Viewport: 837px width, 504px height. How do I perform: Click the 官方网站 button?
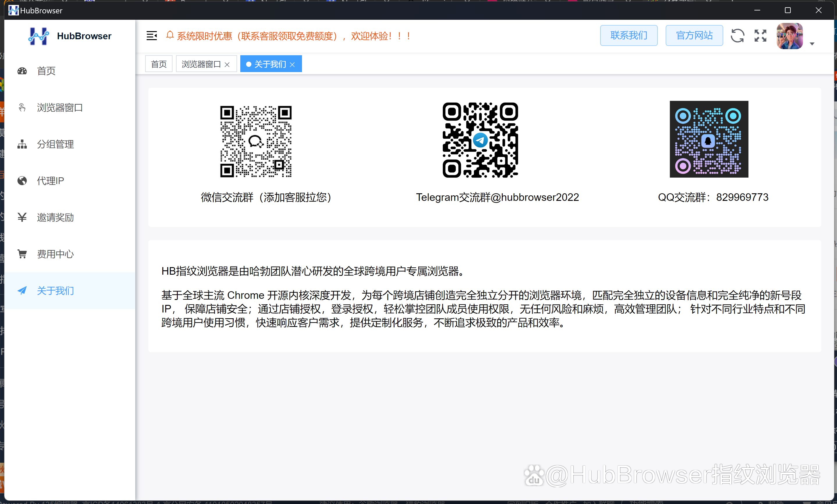click(x=694, y=35)
